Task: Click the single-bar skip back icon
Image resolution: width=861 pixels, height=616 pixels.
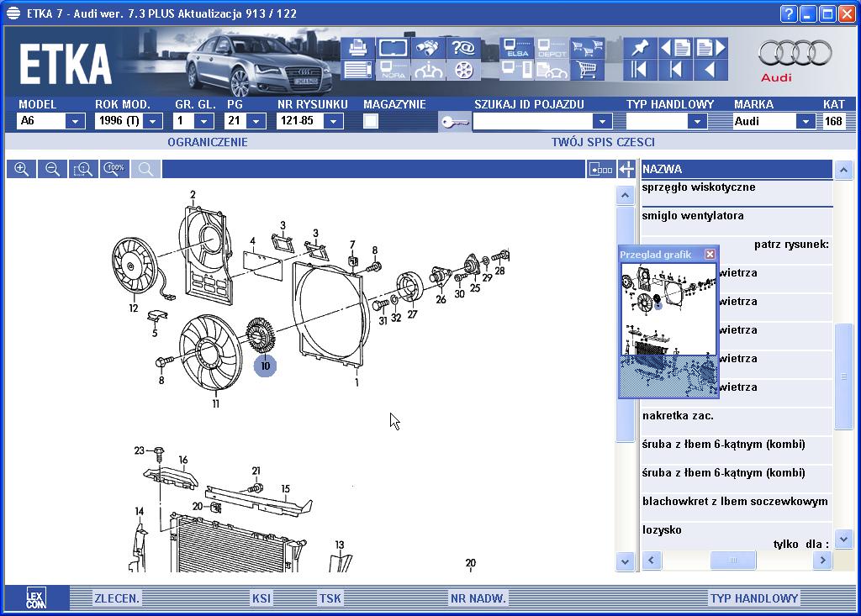Action: [x=675, y=71]
